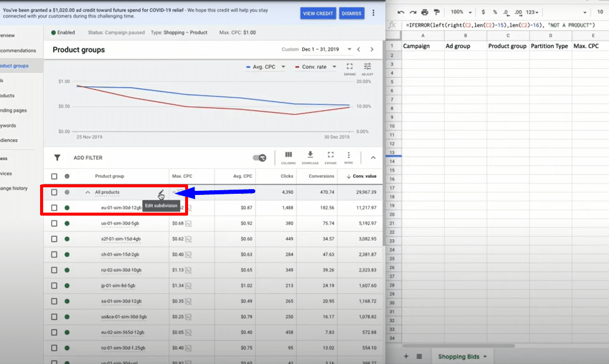Image resolution: width=609 pixels, height=364 pixels.
Task: Check the select-all checkbox in table header
Action: [54, 176]
